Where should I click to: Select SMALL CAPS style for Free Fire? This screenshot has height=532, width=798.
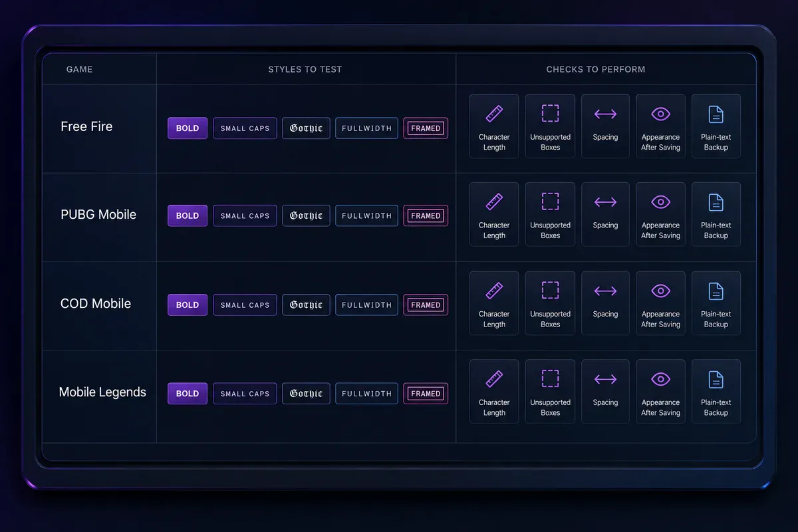click(x=245, y=128)
